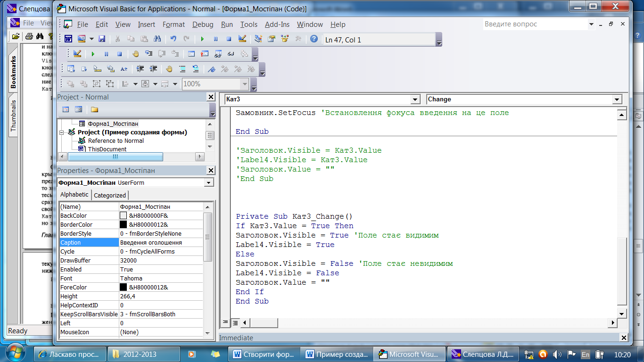Open the 100% zoom dropdown
The width and height of the screenshot is (644, 362).
(244, 84)
